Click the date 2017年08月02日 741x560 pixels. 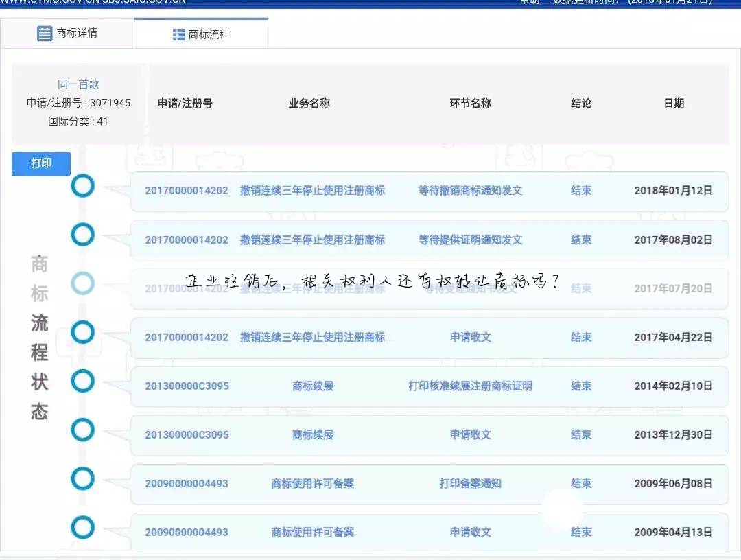click(674, 240)
